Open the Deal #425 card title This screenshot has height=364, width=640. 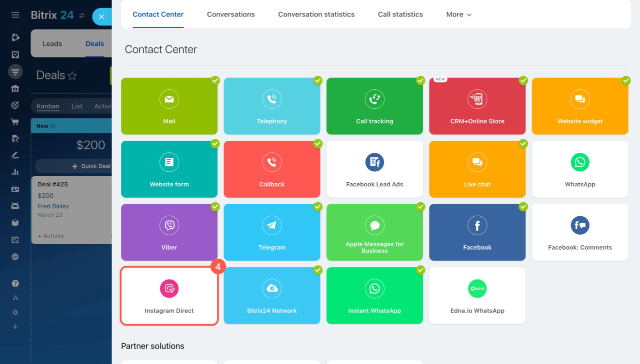point(52,184)
